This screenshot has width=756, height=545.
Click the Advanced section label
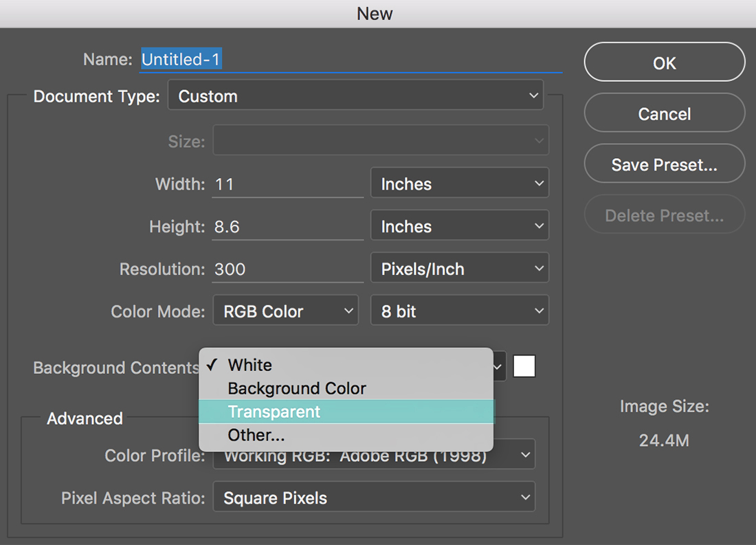click(x=85, y=418)
